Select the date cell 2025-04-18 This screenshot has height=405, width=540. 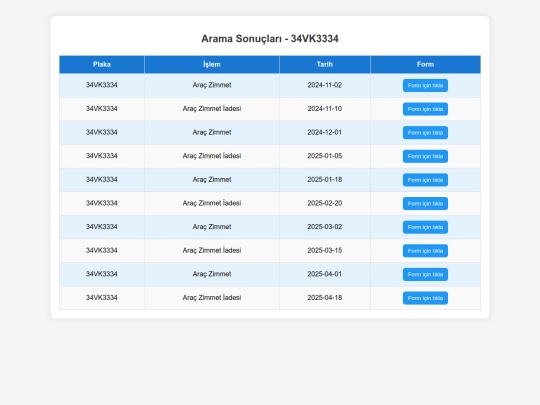pos(325,298)
